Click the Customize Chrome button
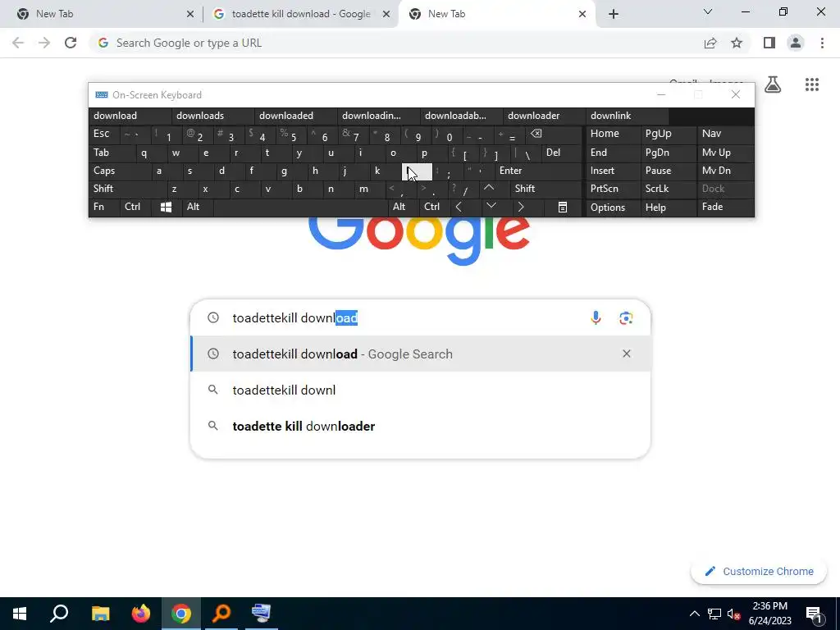The height and width of the screenshot is (630, 840). tap(759, 572)
